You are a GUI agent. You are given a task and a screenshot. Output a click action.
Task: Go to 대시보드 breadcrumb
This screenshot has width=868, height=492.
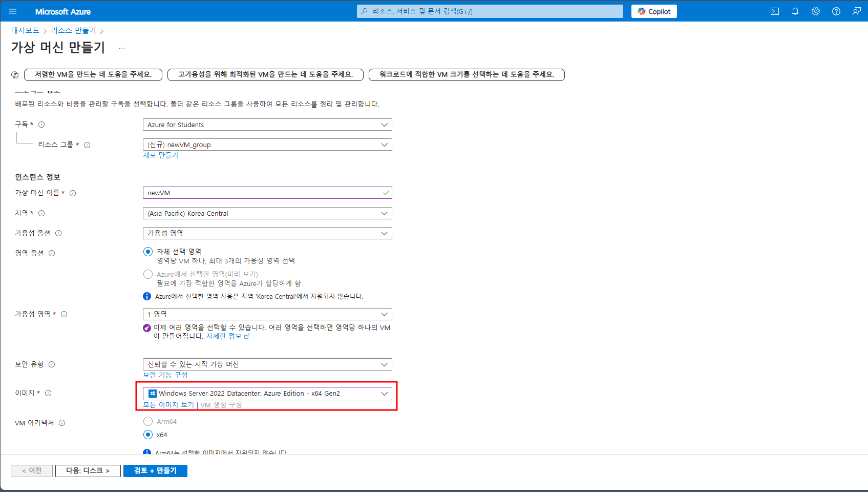pos(25,30)
